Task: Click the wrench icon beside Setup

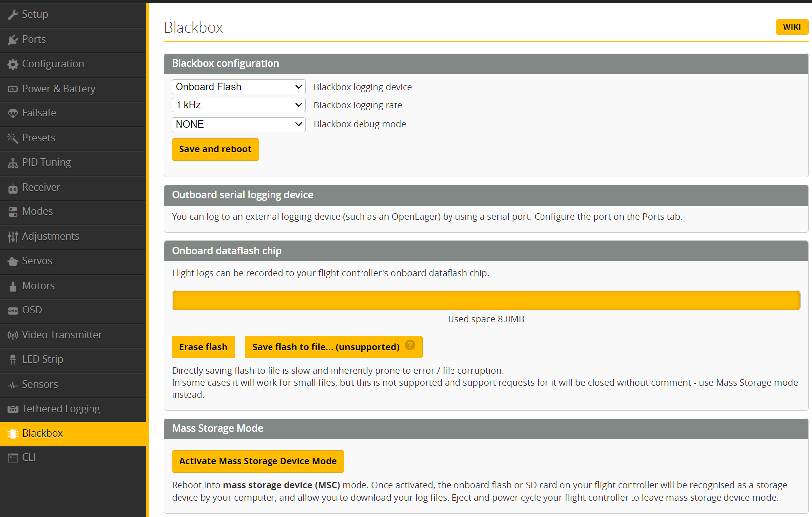Action: pyautogui.click(x=13, y=15)
